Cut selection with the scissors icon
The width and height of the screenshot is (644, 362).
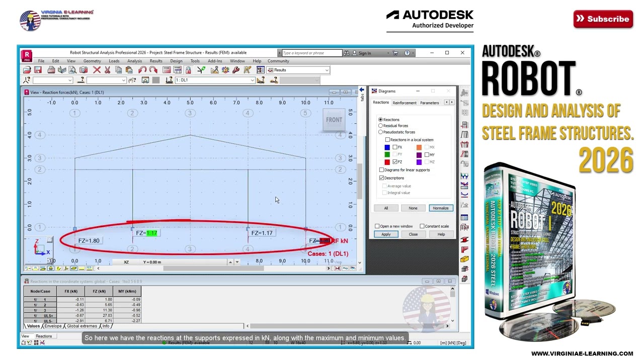107,70
